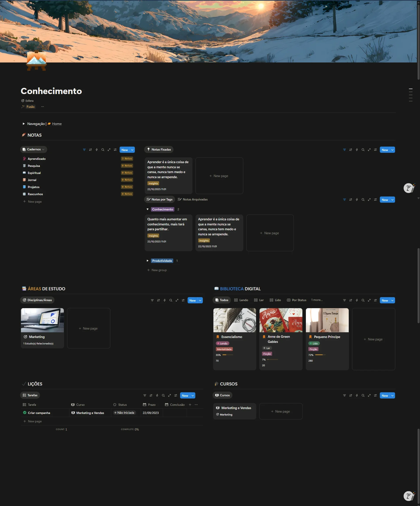Image resolution: width=420 pixels, height=506 pixels.
Task: Switch to the Notas Arquivadas tab
Action: point(193,200)
